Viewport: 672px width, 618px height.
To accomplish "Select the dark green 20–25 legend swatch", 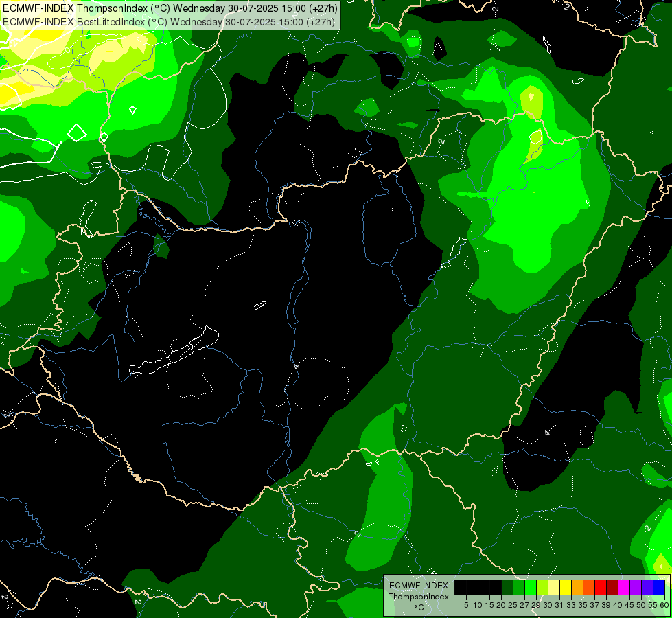I will tap(507, 587).
